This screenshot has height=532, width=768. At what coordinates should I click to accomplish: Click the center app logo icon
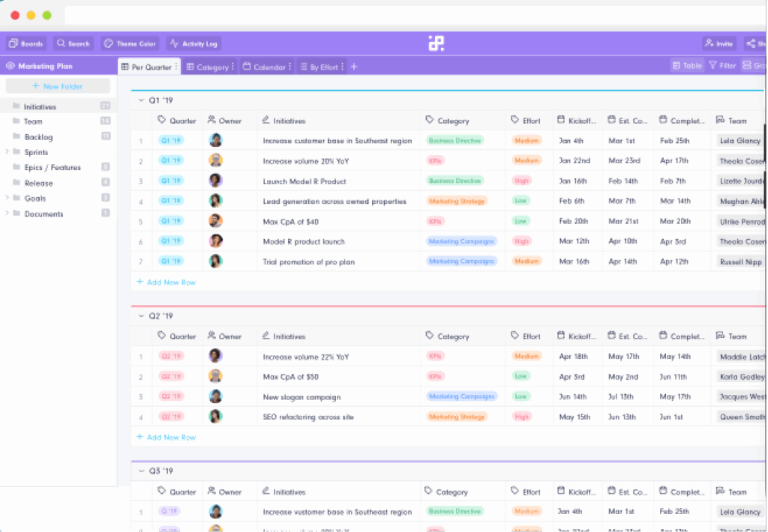pyautogui.click(x=436, y=43)
